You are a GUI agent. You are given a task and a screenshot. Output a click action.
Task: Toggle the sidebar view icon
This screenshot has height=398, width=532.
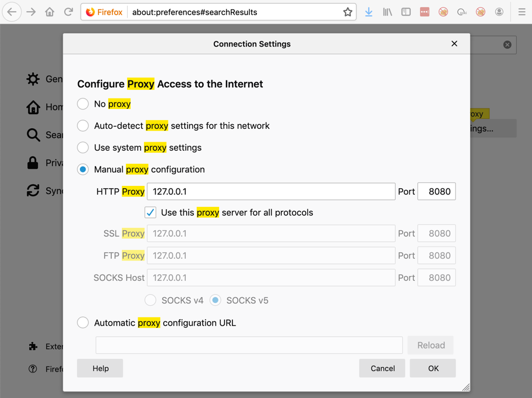click(x=406, y=12)
